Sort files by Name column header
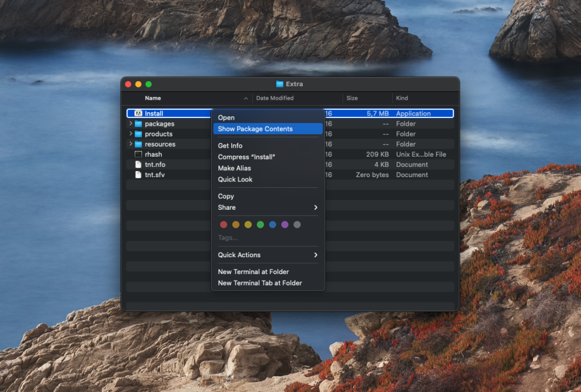Viewport: 581px width, 392px height. tap(153, 98)
